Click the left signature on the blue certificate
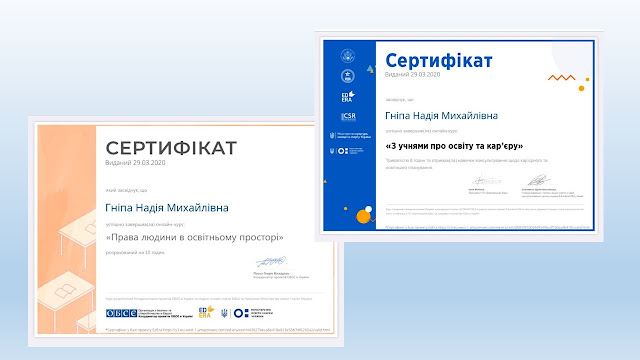This screenshot has height=360, width=640. (x=486, y=180)
